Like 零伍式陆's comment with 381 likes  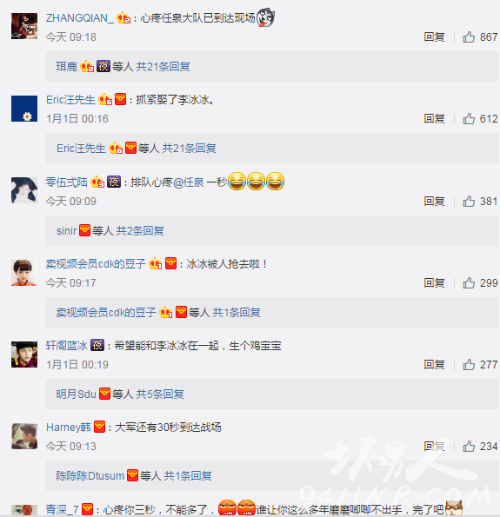[469, 201]
